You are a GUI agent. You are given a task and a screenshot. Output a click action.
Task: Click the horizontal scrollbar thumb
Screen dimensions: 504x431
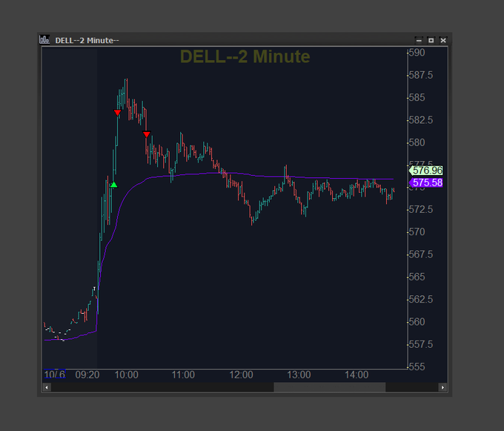pos(330,387)
